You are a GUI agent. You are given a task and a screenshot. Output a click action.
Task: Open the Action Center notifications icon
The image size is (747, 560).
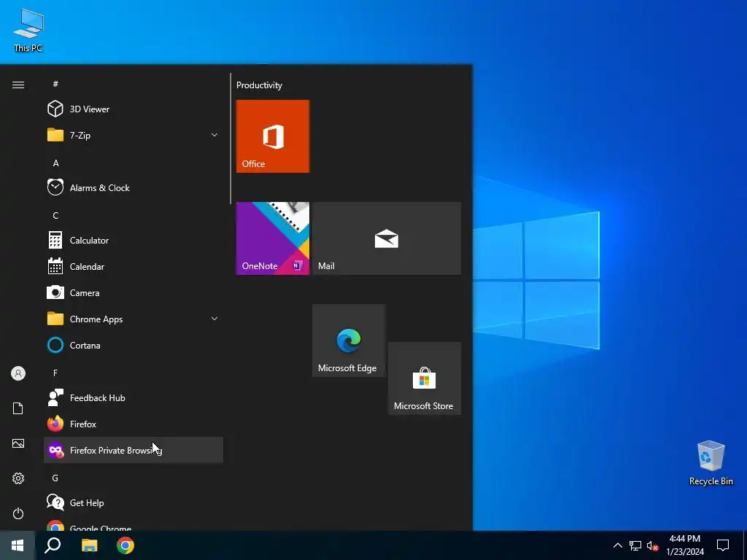723,545
